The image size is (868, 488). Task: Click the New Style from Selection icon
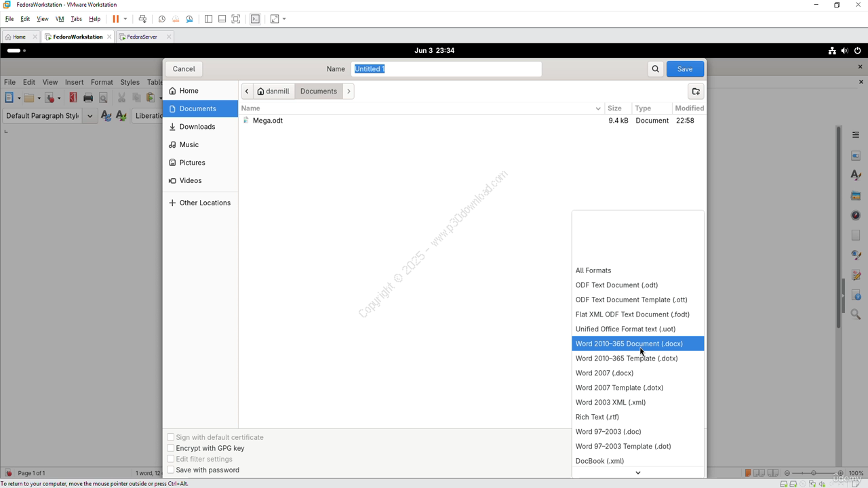pyautogui.click(x=121, y=116)
